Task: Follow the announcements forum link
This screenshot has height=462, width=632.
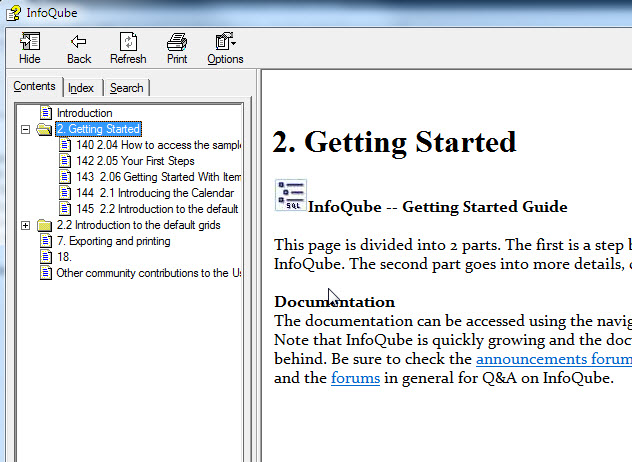Action: point(554,359)
